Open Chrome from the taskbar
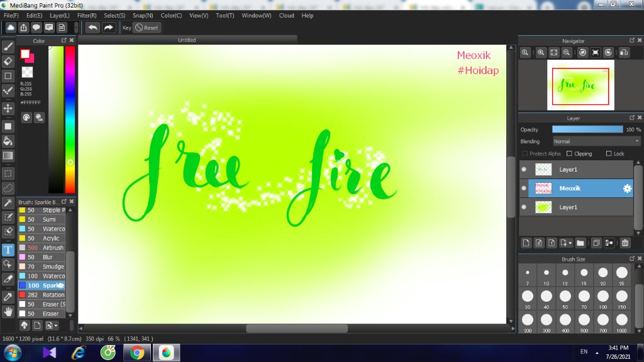 (136, 353)
